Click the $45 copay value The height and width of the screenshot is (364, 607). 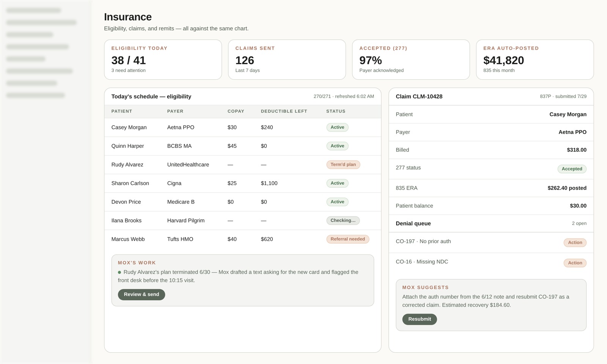232,146
